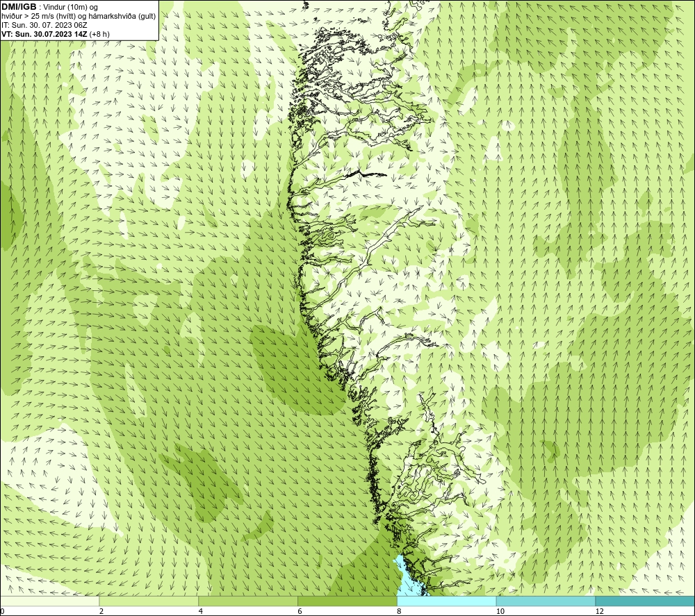Image resolution: width=695 pixels, height=616 pixels.
Task: Click the 2–4 m/s light green swatch
Action: (x=149, y=601)
